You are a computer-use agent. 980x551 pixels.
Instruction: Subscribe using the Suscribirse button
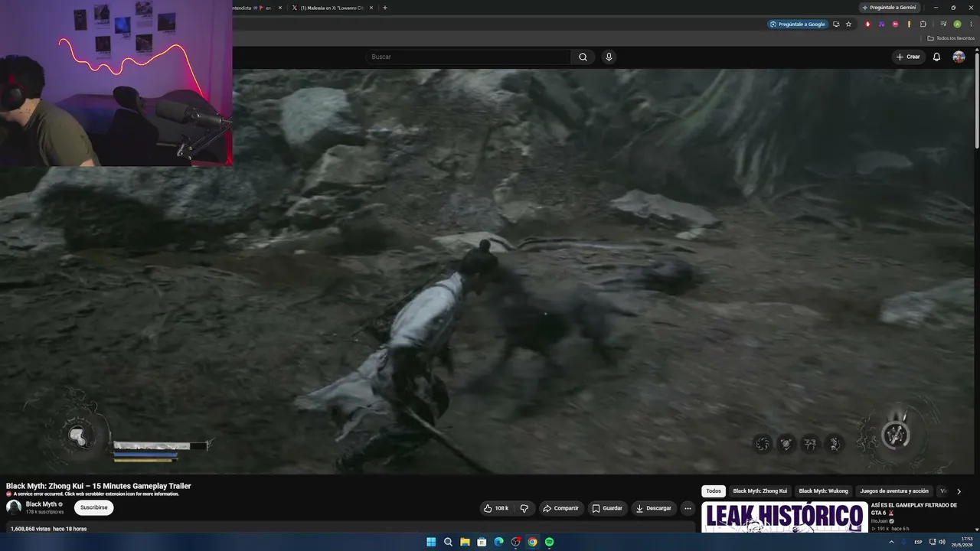click(x=94, y=507)
